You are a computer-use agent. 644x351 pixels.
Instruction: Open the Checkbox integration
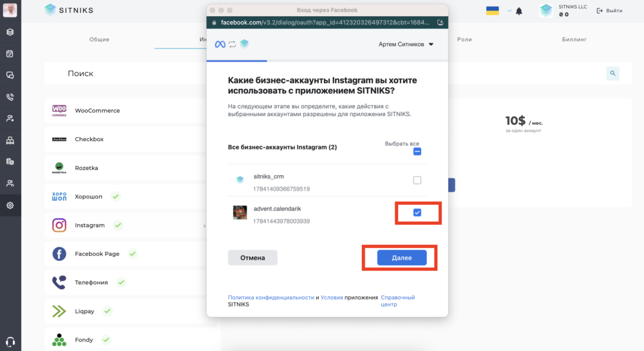126,139
